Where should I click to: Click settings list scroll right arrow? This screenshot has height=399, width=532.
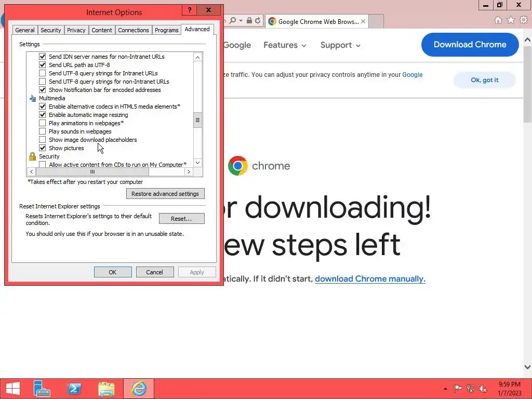click(189, 171)
